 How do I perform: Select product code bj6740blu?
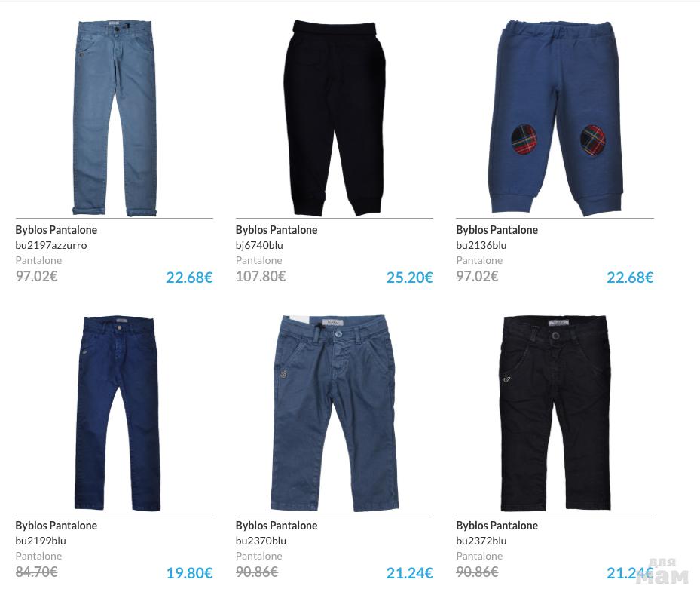click(x=259, y=245)
